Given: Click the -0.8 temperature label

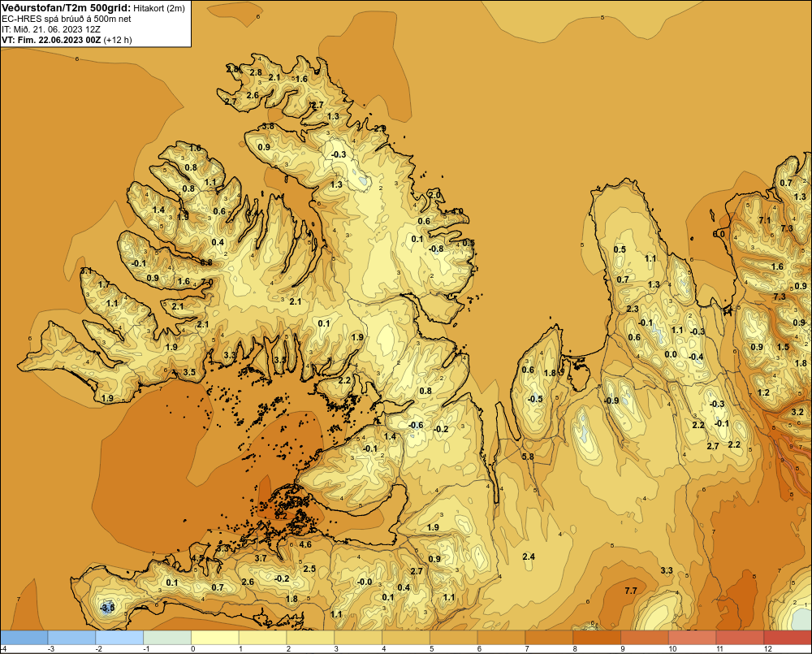Looking at the screenshot, I should pyautogui.click(x=436, y=249).
